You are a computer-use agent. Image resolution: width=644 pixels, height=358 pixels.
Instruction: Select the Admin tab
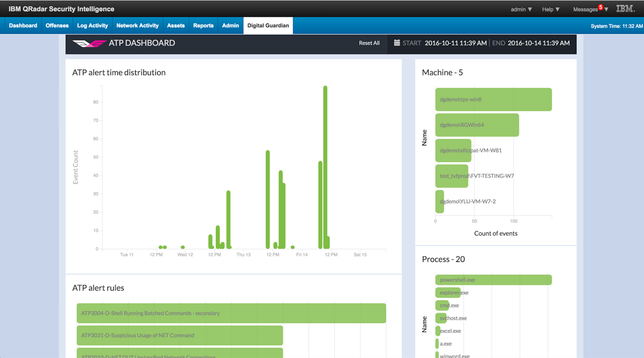pos(230,25)
